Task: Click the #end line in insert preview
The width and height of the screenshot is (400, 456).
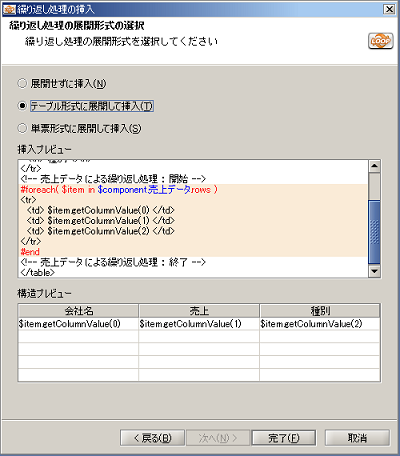Action: [x=30, y=252]
